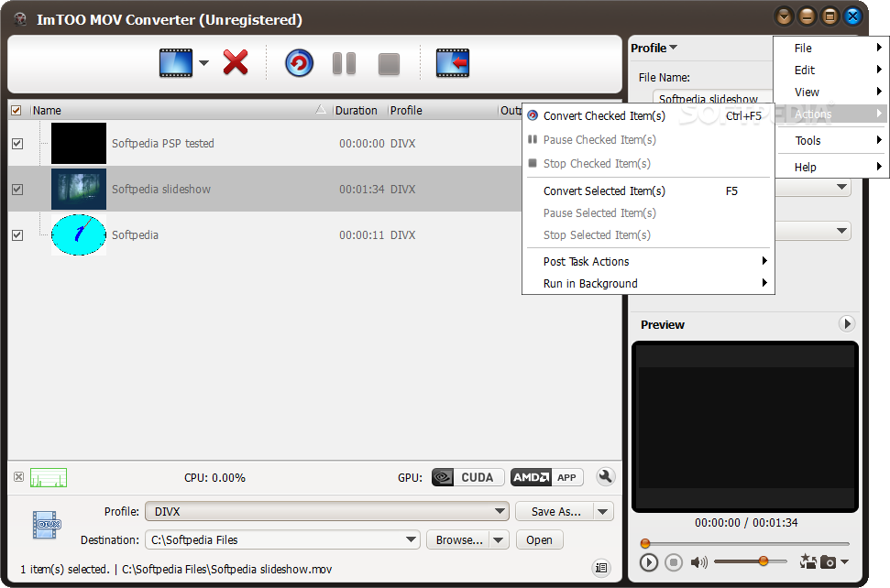The height and width of the screenshot is (588, 890).
Task: Open the Help menu
Action: (x=830, y=167)
